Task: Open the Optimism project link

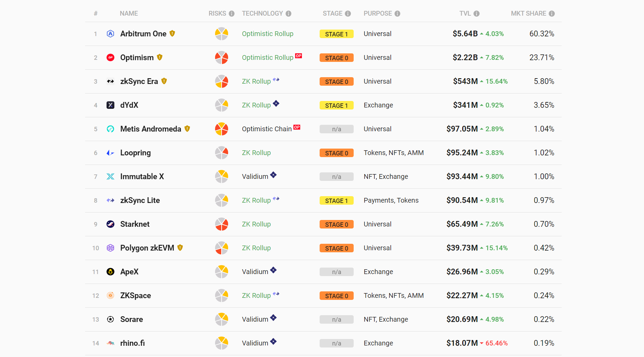Action: (x=137, y=57)
